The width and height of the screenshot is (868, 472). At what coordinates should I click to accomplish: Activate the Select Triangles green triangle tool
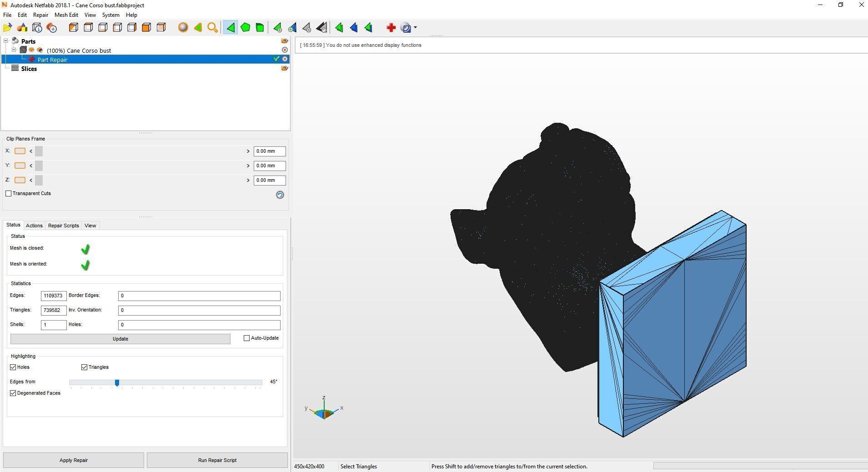click(x=231, y=28)
